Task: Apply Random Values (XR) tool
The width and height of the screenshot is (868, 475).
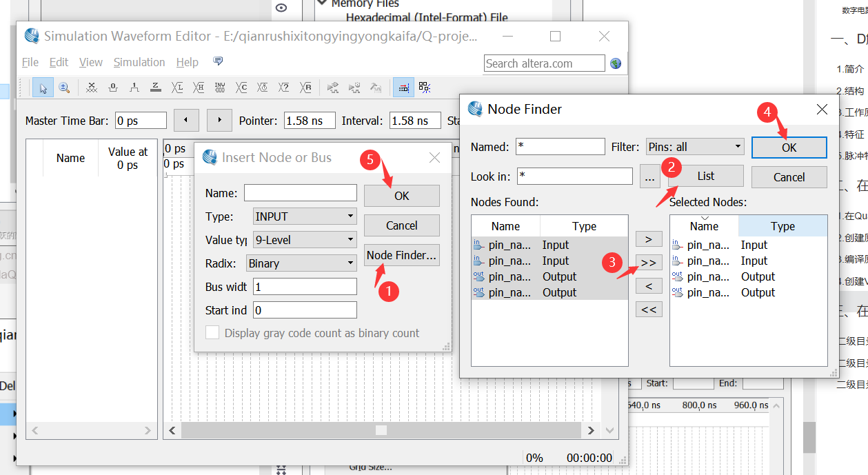Action: point(305,88)
